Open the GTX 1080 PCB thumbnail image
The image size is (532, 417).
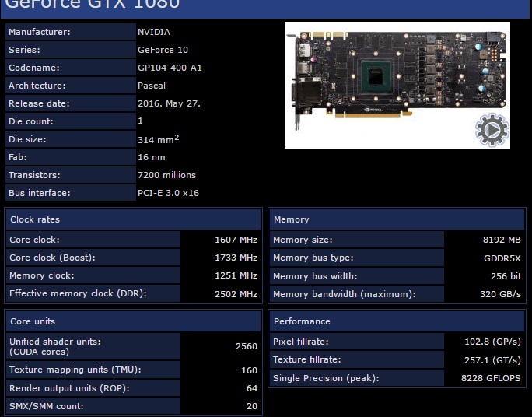tap(397, 85)
